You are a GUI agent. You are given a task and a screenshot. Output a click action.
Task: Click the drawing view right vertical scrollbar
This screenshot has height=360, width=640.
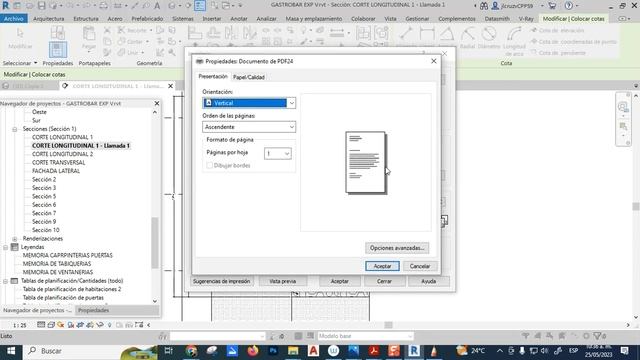(x=636, y=206)
